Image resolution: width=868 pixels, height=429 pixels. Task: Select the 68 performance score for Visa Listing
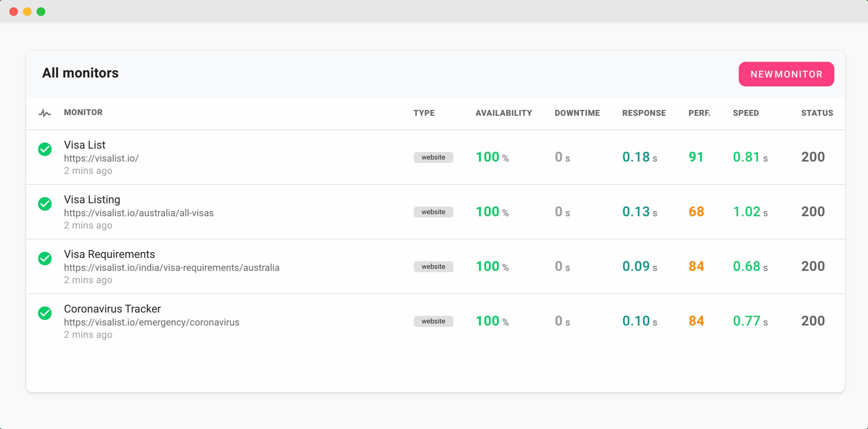[696, 212]
